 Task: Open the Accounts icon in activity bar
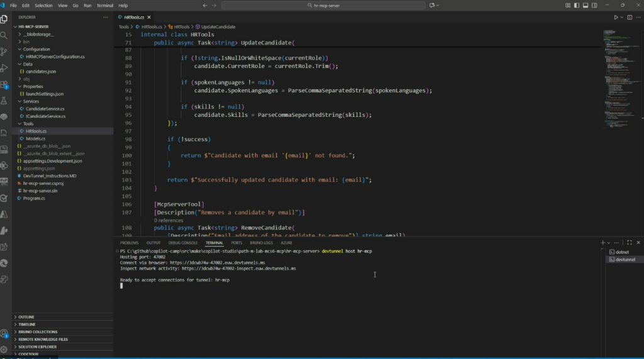[x=4, y=334]
